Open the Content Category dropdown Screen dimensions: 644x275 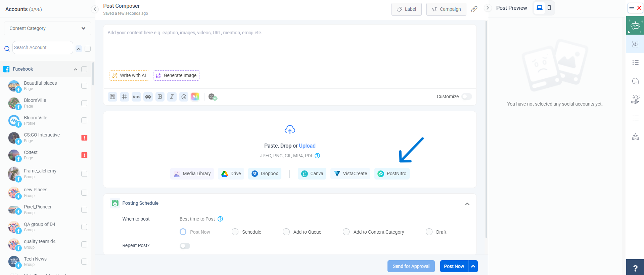(47, 28)
